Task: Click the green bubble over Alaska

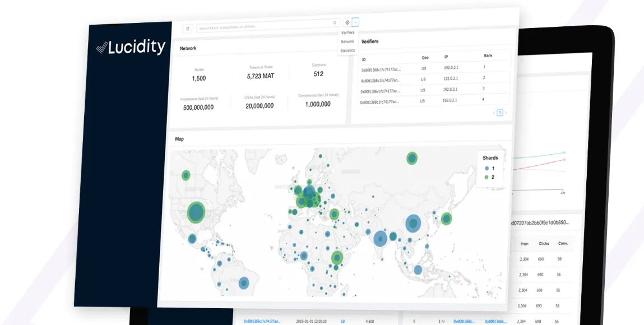Action: (186, 175)
